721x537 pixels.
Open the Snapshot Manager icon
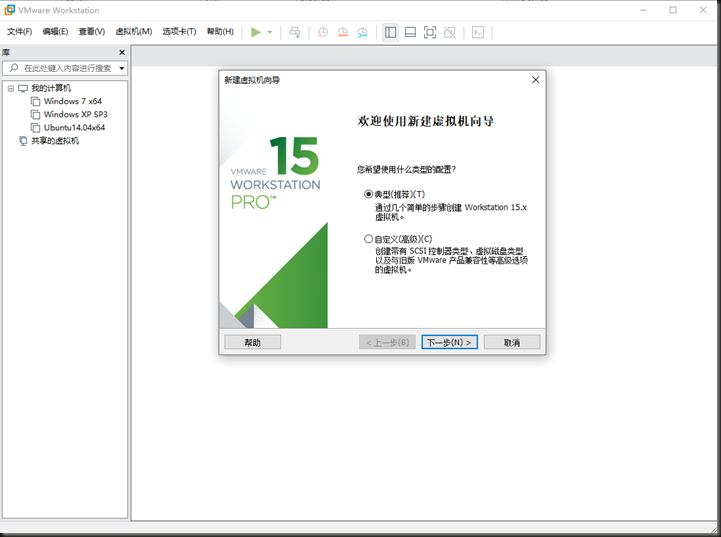tap(363, 32)
